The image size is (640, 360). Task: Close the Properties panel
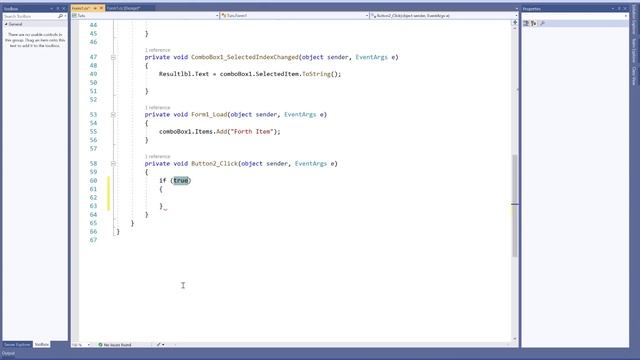click(624, 9)
